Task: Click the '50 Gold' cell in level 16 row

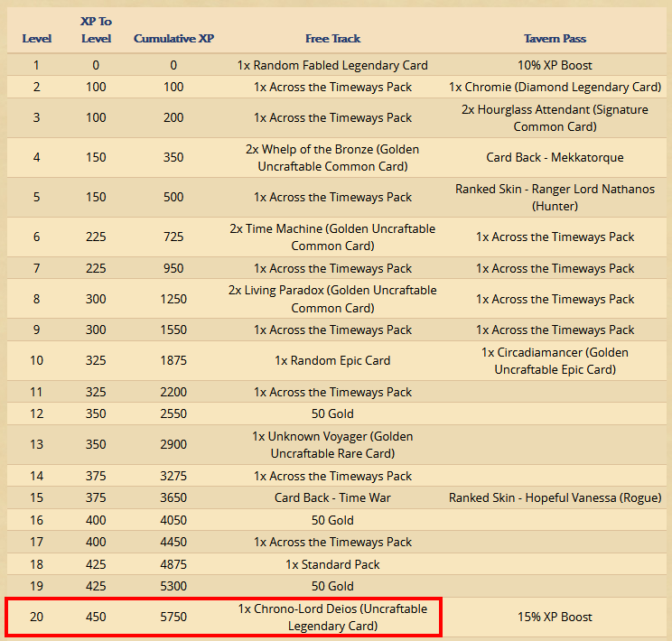Action: tap(332, 520)
